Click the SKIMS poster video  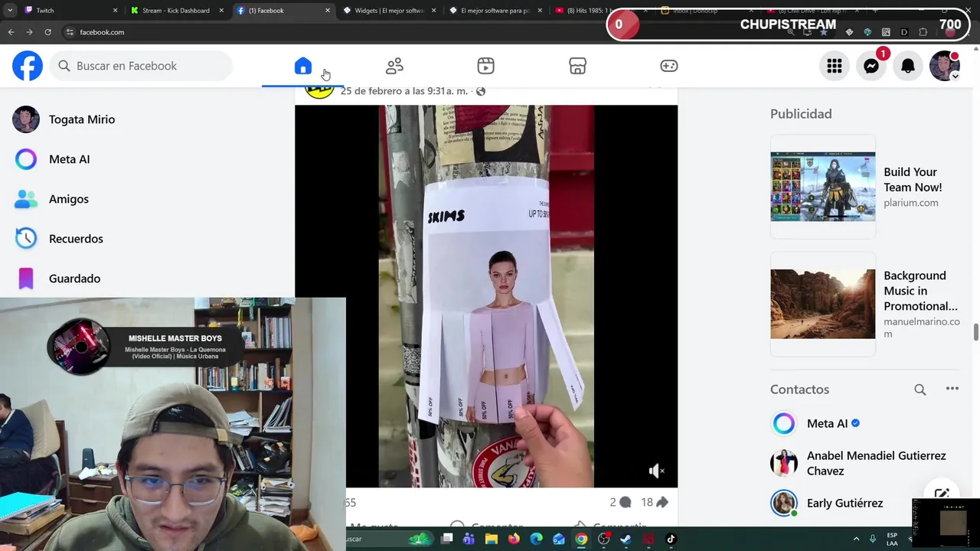point(486,296)
